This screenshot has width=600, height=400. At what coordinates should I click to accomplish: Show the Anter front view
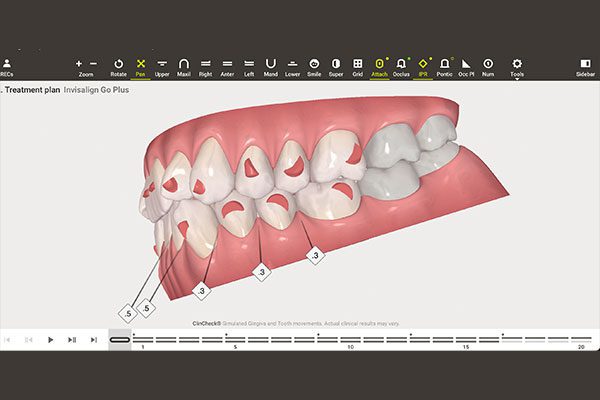pyautogui.click(x=227, y=68)
